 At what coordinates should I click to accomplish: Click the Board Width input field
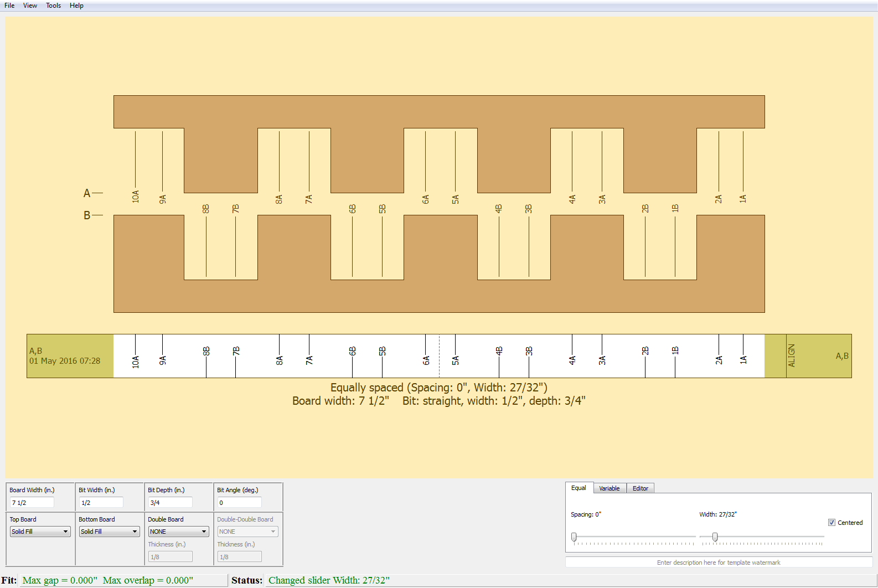coord(32,503)
